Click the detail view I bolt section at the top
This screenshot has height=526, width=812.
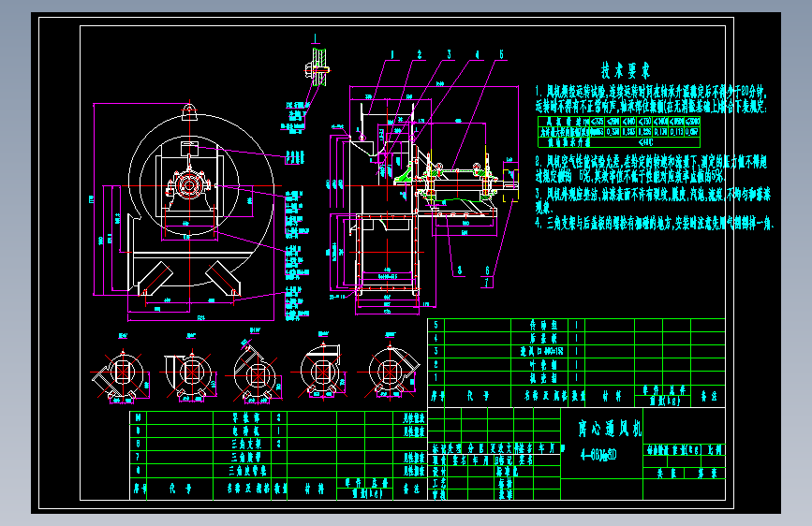(318, 67)
